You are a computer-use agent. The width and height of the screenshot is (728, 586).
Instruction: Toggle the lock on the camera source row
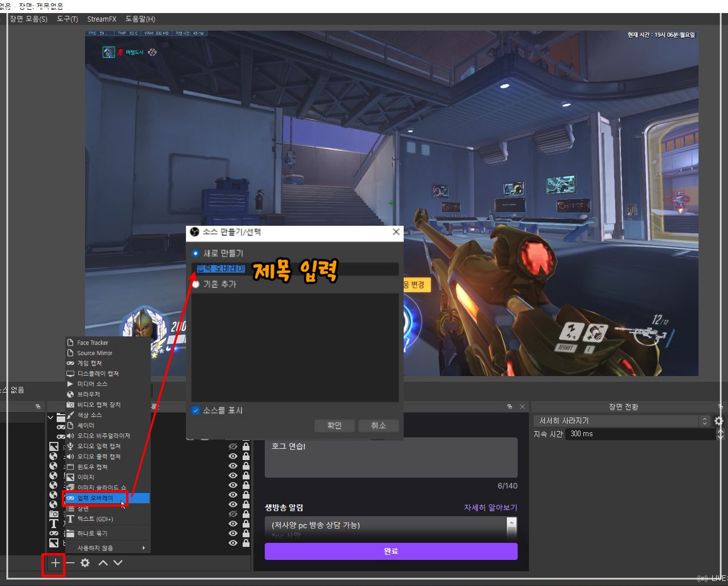point(246,513)
